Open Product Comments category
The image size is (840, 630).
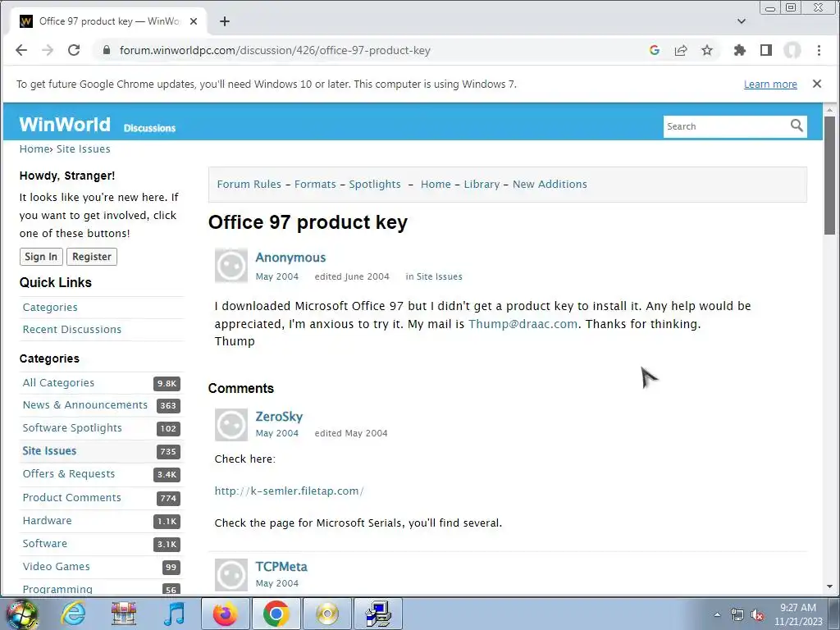click(x=72, y=498)
